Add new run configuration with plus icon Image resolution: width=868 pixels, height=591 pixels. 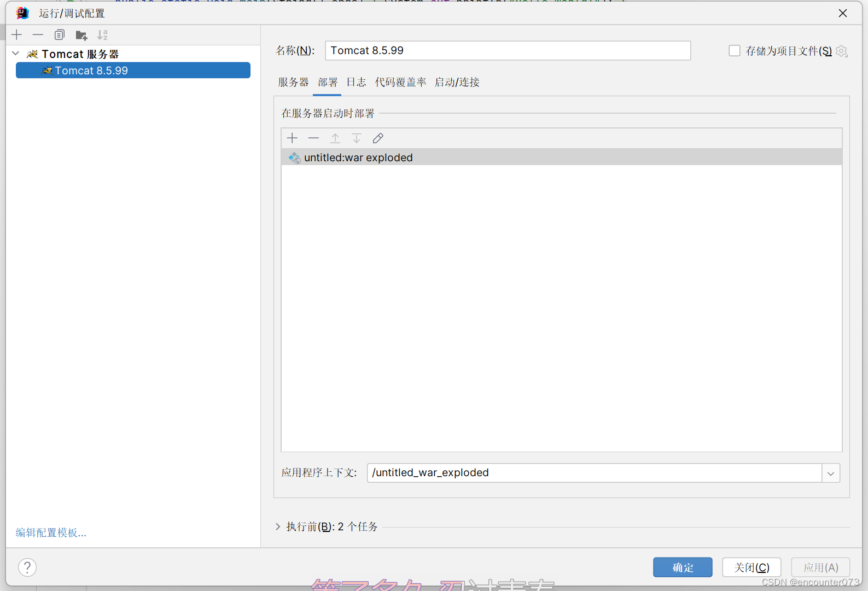pyautogui.click(x=17, y=35)
